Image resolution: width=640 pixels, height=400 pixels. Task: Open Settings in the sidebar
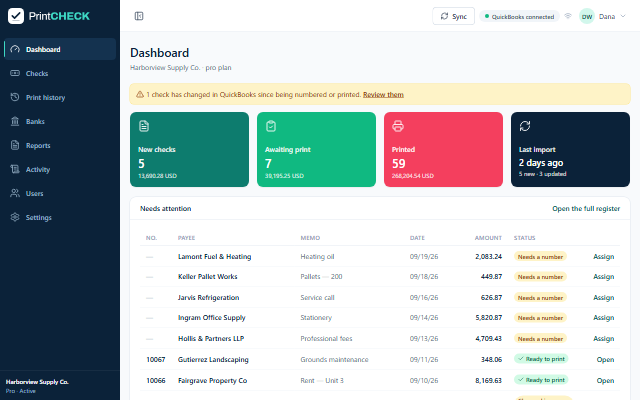(60, 217)
